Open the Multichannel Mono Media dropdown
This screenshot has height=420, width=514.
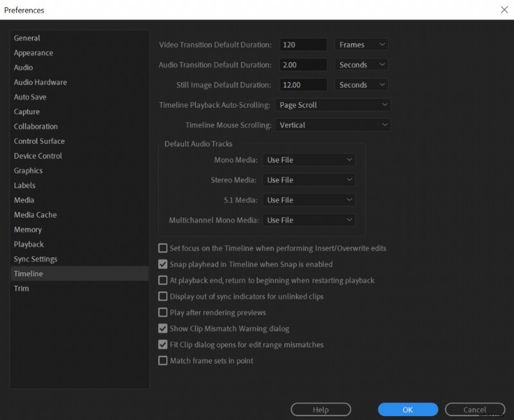point(309,220)
